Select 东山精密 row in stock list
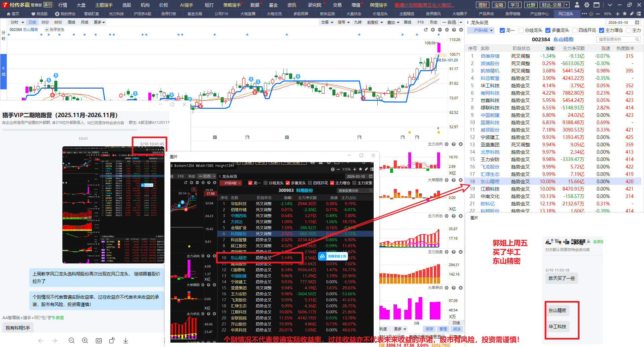The image size is (644, 347). pyautogui.click(x=490, y=182)
